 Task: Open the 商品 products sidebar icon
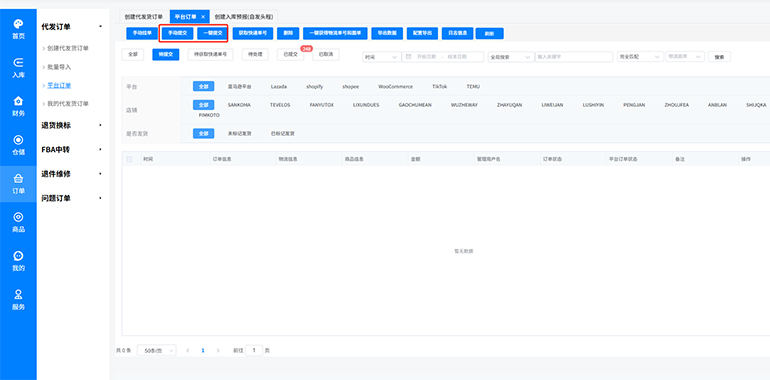18,222
